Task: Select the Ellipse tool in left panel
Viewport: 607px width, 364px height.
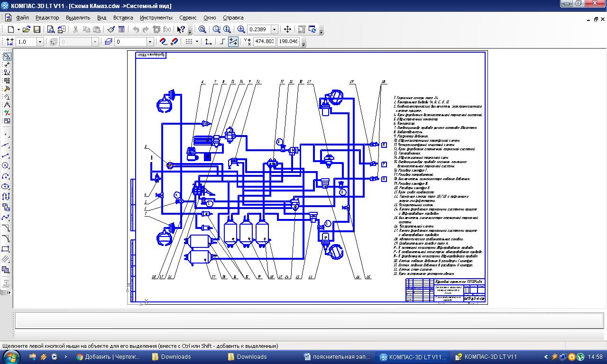Action: 6,187
